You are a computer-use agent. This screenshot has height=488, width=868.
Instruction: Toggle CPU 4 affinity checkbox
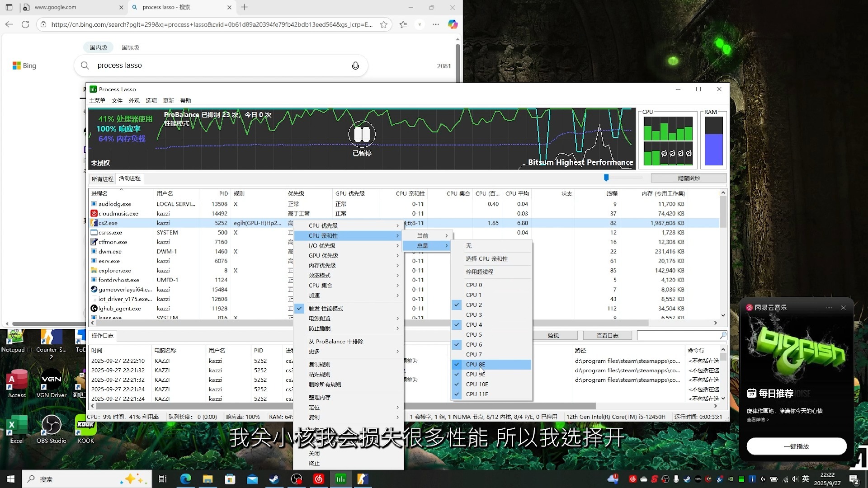point(457,324)
